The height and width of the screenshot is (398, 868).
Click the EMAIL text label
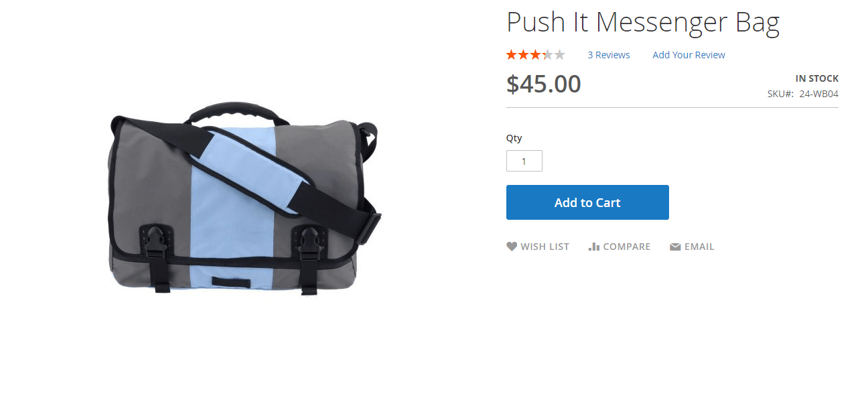(699, 247)
